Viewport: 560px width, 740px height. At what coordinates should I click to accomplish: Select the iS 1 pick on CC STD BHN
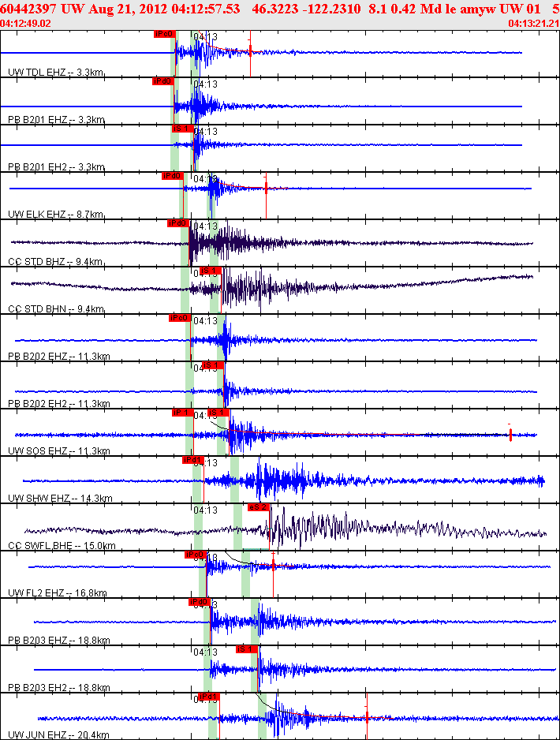click(x=211, y=271)
